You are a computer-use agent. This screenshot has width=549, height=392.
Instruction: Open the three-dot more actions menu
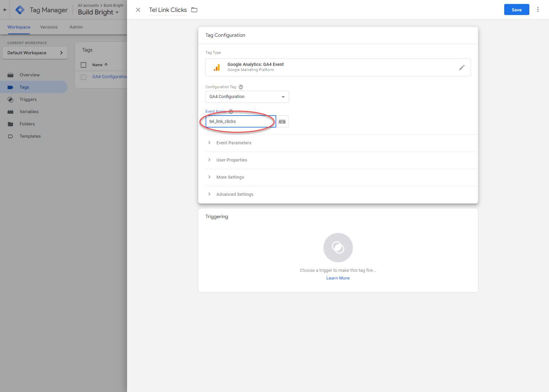(538, 10)
